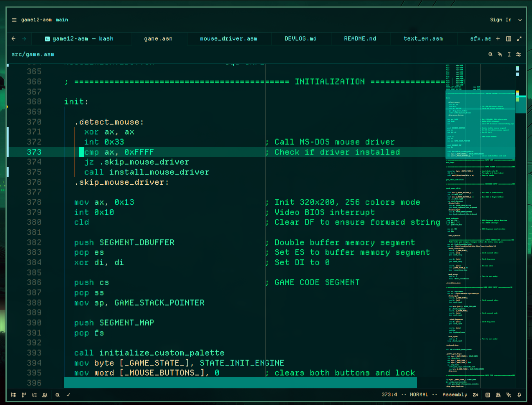
Task: Click the line 373:4 cursor position indicator
Action: 389,395
